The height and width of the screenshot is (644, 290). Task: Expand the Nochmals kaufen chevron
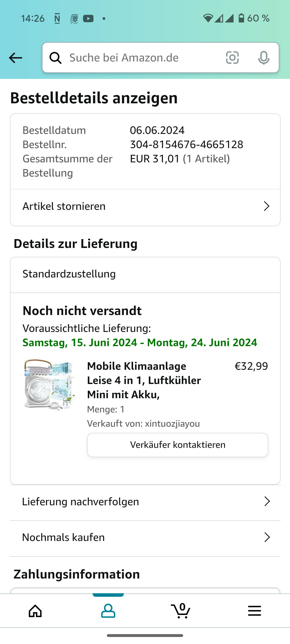[x=267, y=537]
